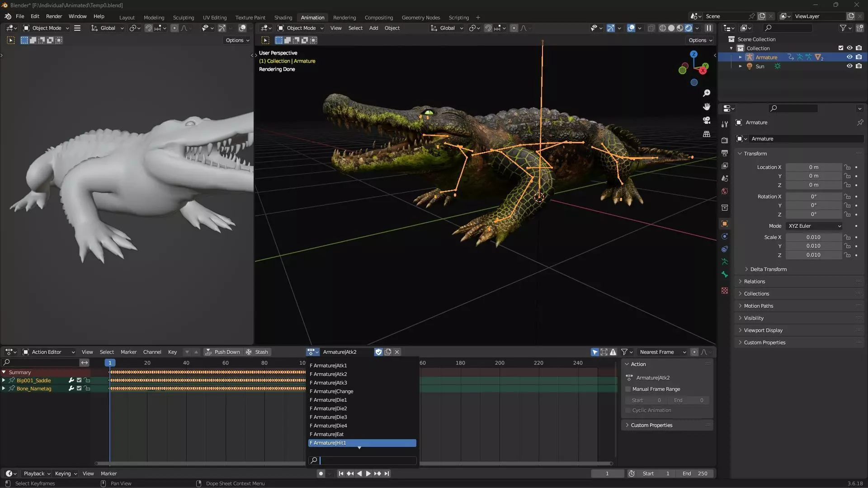Pause render preview button
The image size is (868, 488).
pos(709,28)
